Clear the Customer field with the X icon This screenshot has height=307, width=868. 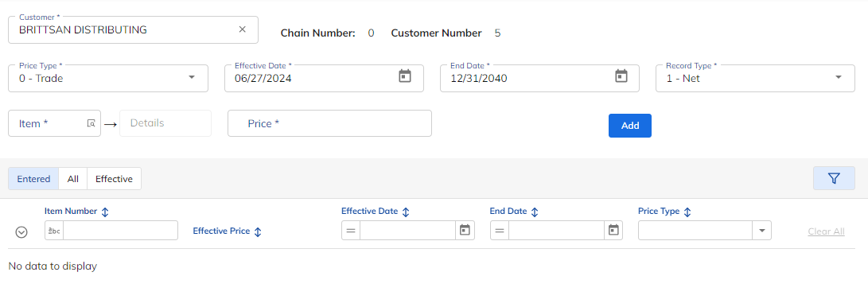pos(242,29)
